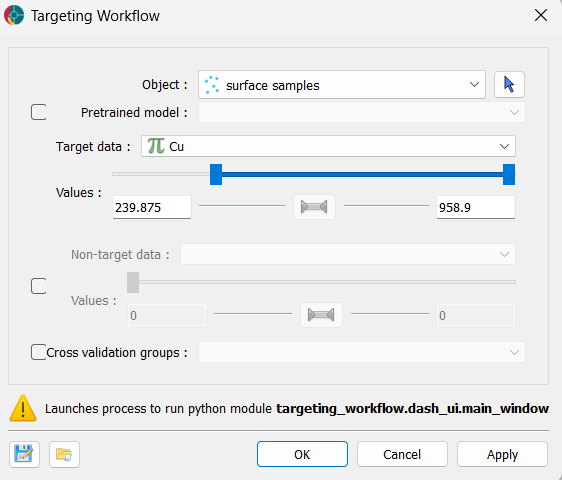Enable the Pretrained model checkbox
562x480 pixels.
[38, 112]
